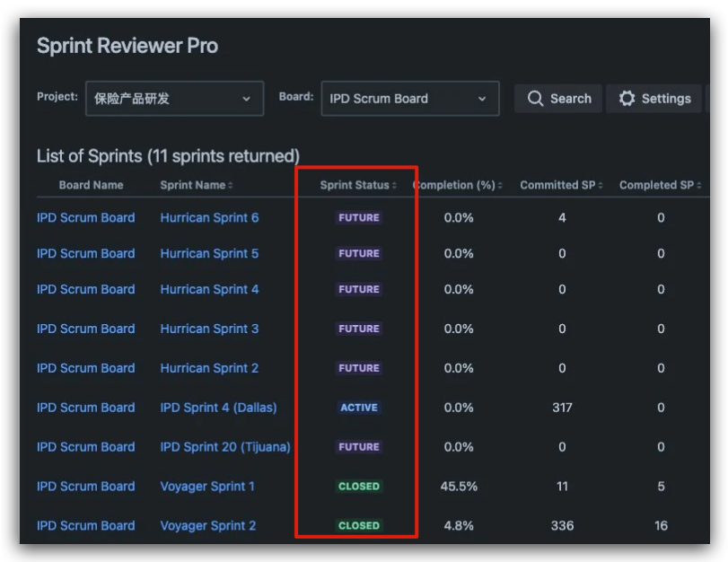The width and height of the screenshot is (728, 562).
Task: Click List of Sprints heading
Action: 168,156
